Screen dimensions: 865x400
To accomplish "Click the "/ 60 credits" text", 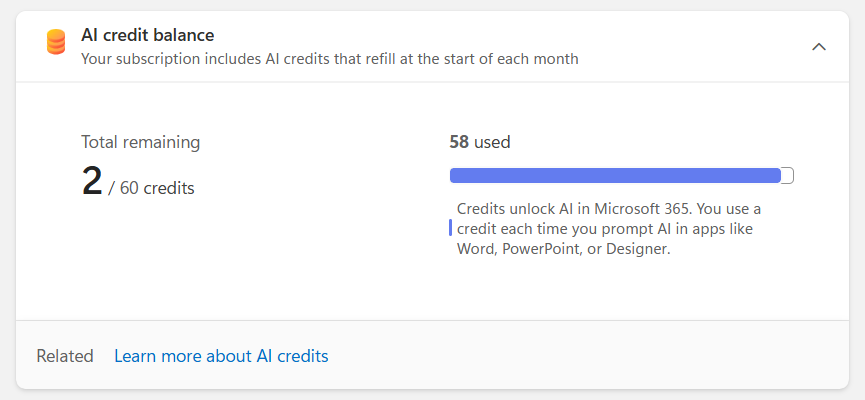I will [151, 188].
